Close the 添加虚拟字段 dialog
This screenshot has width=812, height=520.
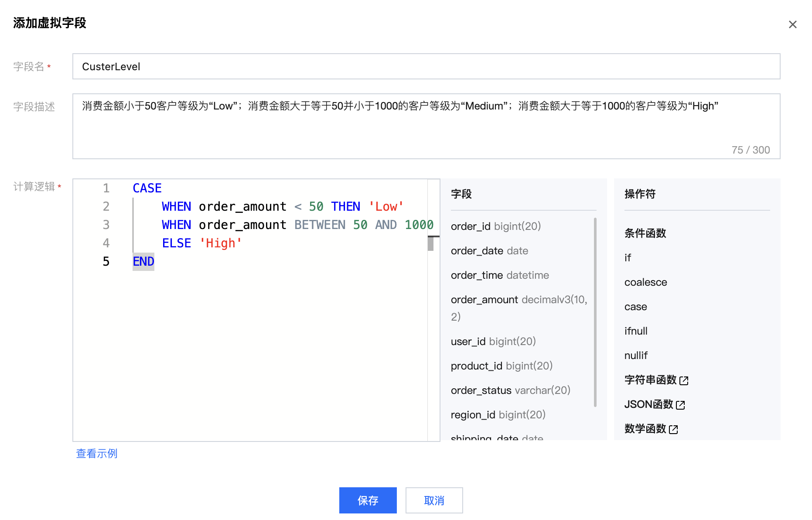[x=792, y=24]
